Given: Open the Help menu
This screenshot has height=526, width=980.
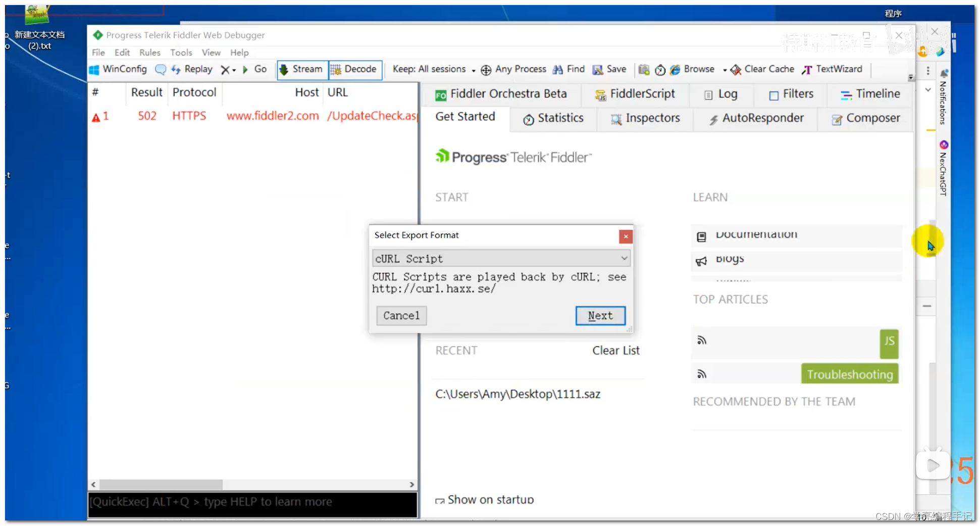Looking at the screenshot, I should 239,53.
